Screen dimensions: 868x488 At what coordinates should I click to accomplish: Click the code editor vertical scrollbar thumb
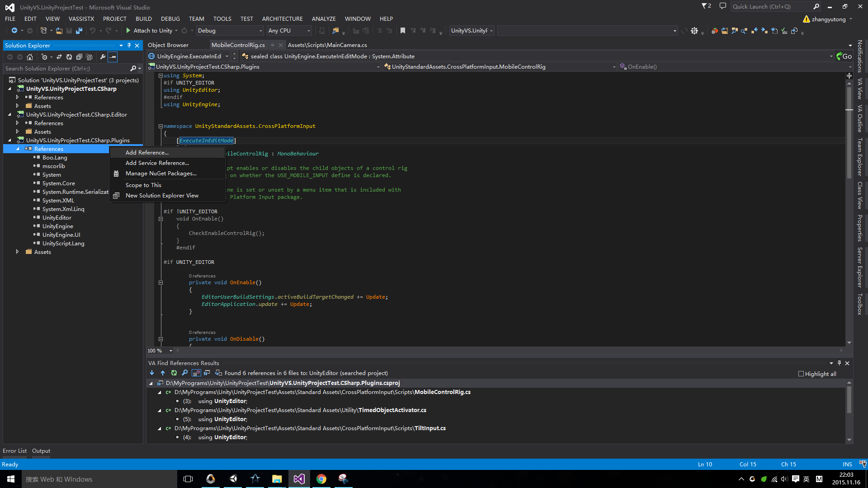[849, 132]
